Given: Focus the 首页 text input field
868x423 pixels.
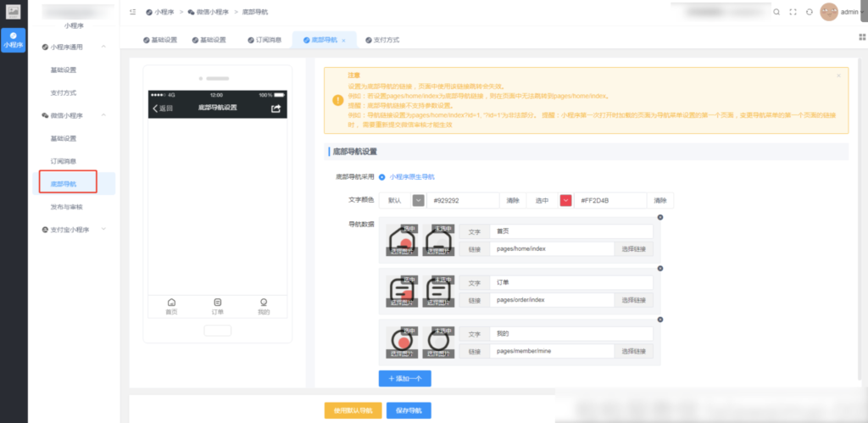Looking at the screenshot, I should click(571, 231).
